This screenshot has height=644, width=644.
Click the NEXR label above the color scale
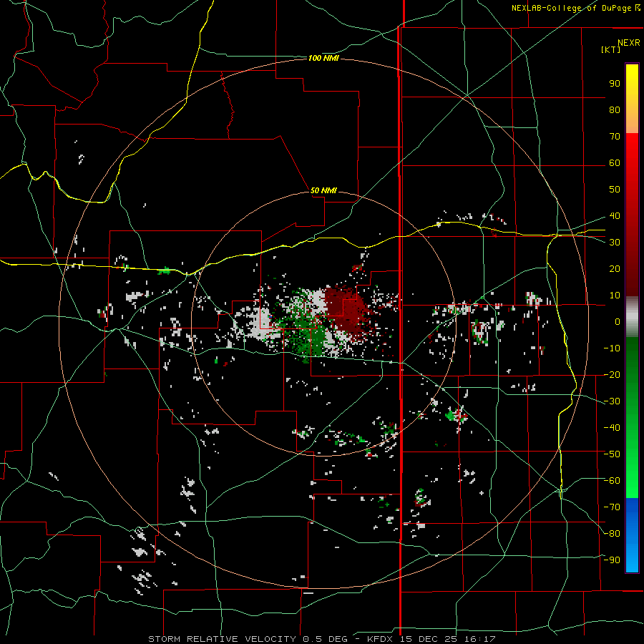[628, 43]
